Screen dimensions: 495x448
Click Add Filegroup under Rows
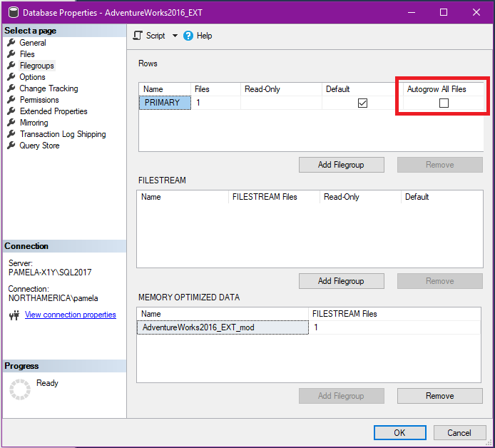click(x=341, y=165)
